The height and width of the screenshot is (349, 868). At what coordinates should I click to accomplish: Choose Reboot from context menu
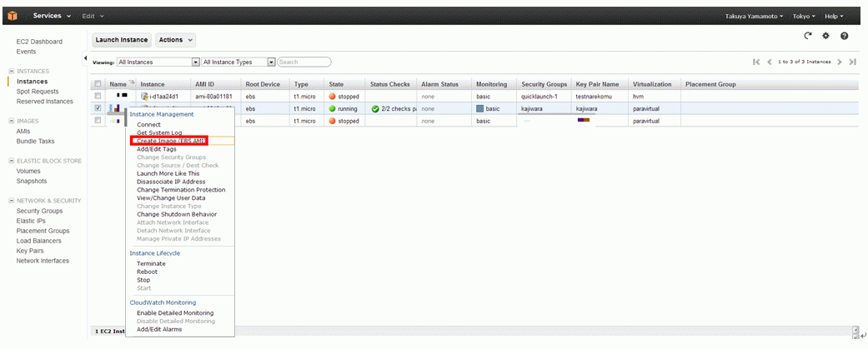(148, 272)
